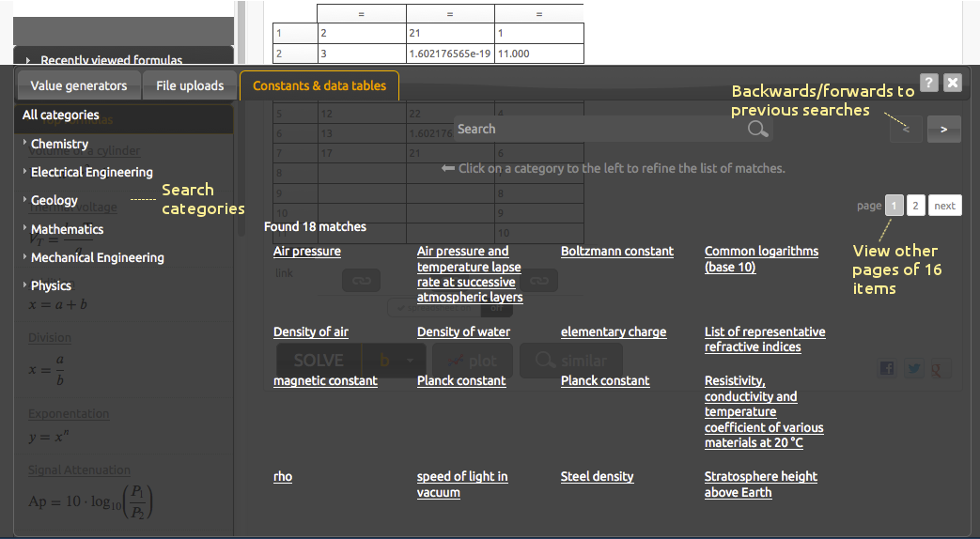
Task: Switch to Value generators tab
Action: [79, 85]
